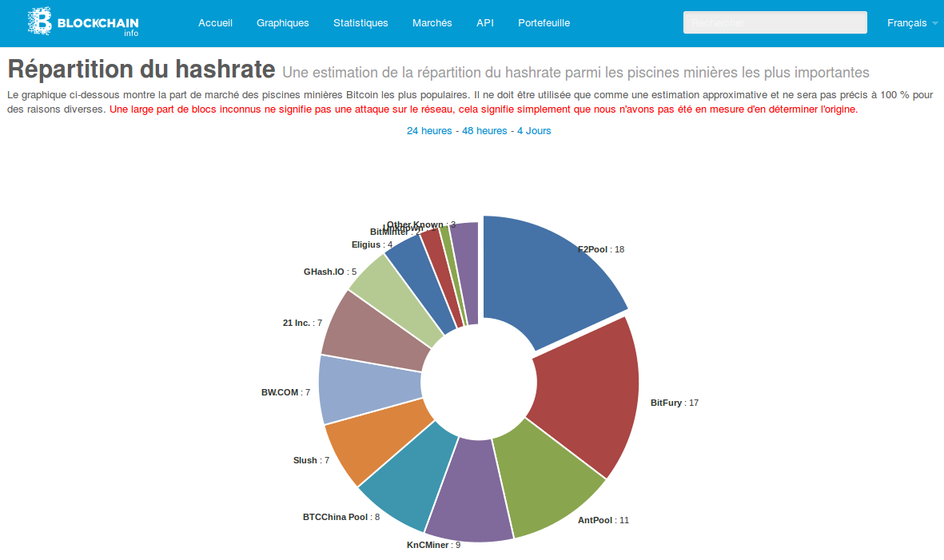Click the 'Eligius : 4' chart label
This screenshot has width=944, height=560.
click(x=372, y=244)
